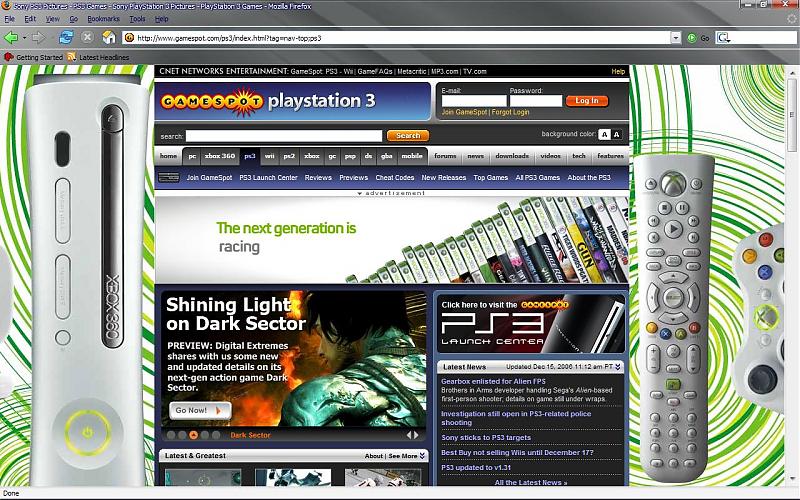Viewport: 800px width, 500px height.
Task: Click the Reload page icon
Action: coord(66,38)
